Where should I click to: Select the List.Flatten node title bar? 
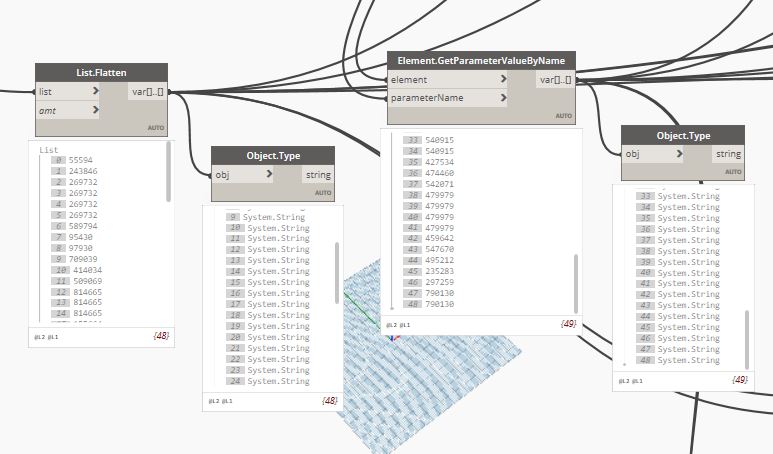click(101, 72)
